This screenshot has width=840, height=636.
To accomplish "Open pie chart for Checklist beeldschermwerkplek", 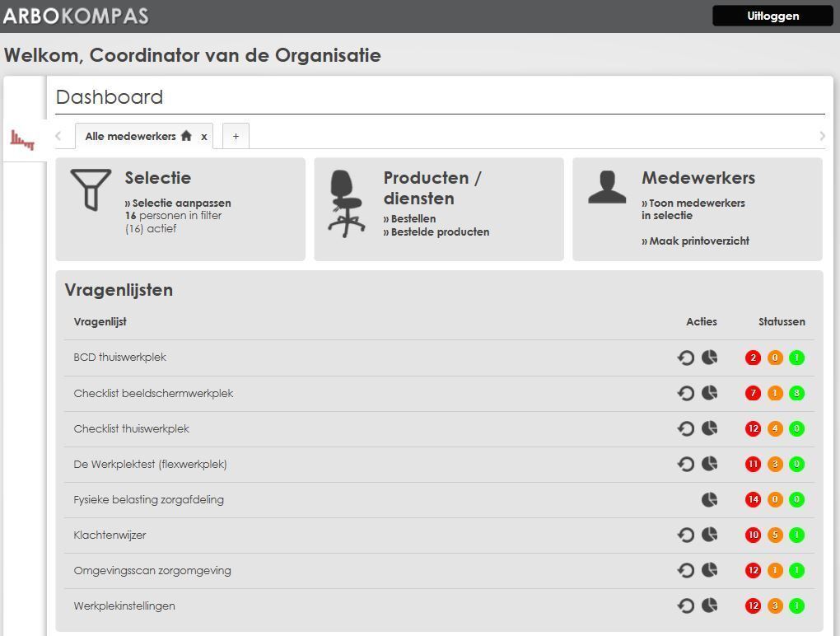I will coord(709,393).
